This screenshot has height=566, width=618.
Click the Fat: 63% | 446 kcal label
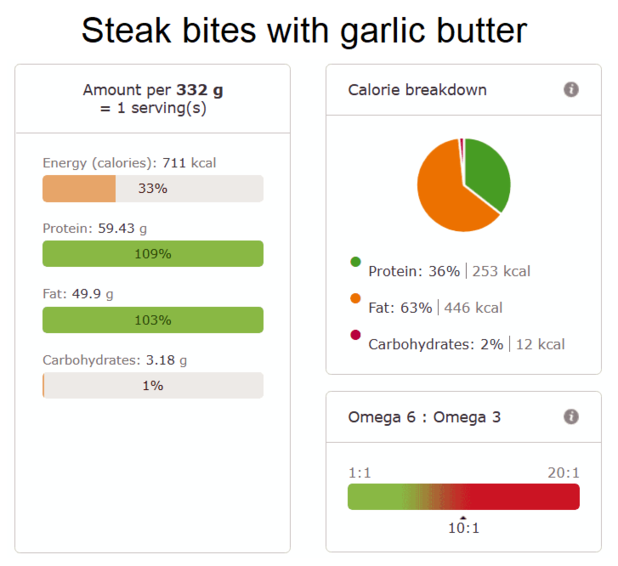436,308
